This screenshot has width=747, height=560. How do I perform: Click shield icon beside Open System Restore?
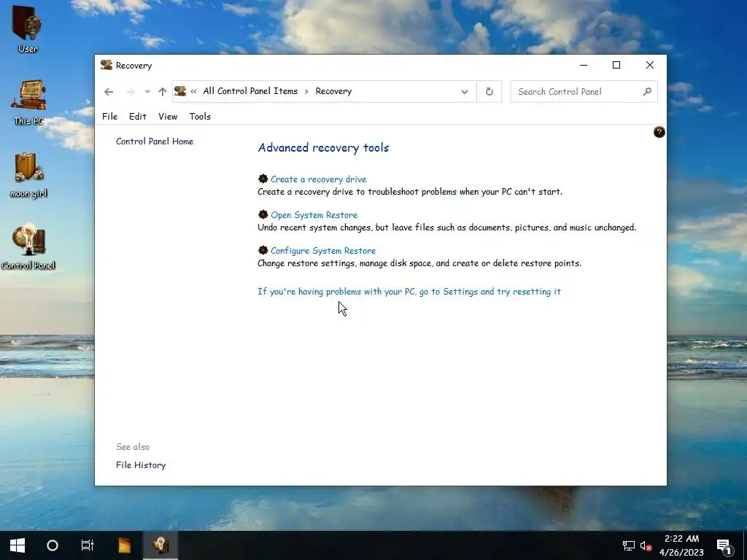coord(263,214)
